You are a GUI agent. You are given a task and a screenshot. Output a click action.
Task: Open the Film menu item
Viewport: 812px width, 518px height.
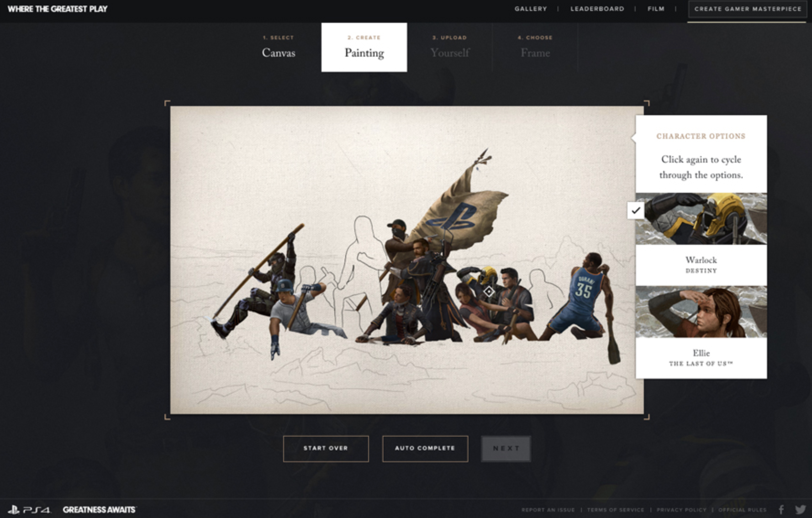[x=656, y=9]
